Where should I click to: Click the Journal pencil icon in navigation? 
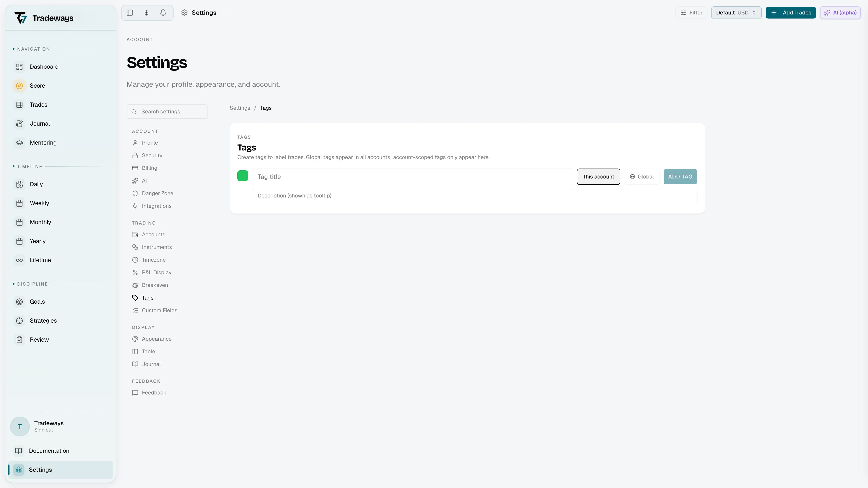[x=19, y=124]
